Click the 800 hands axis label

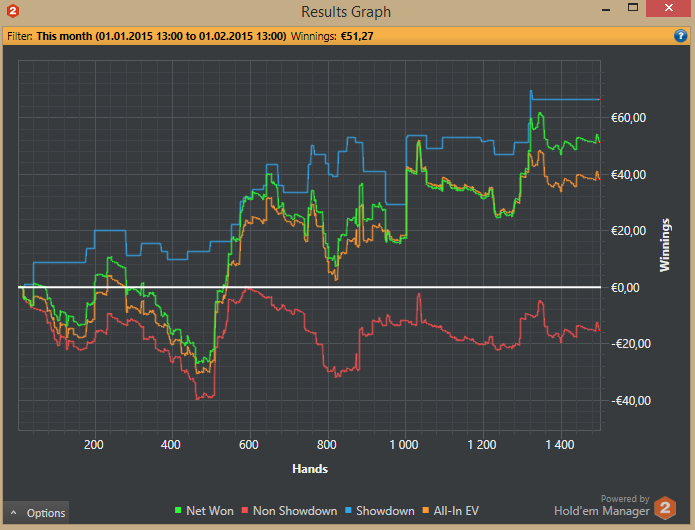tap(327, 444)
